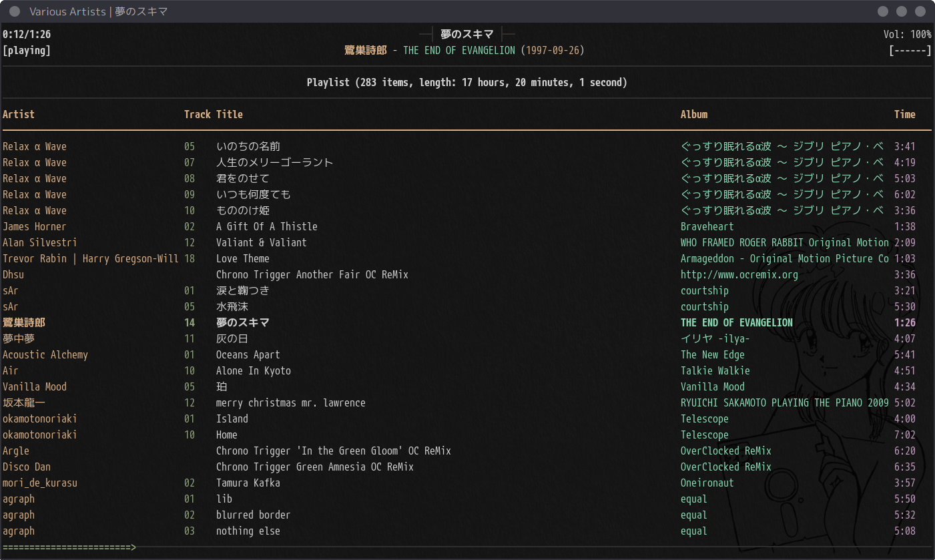Select the "Love Theme" track from Armageddon
This screenshot has width=935, height=560.
pos(242,259)
